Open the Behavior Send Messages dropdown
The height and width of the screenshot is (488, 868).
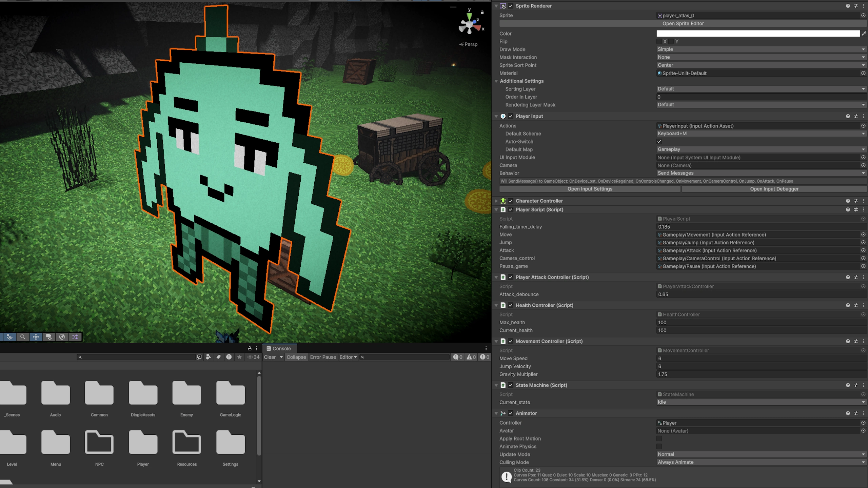pyautogui.click(x=759, y=173)
